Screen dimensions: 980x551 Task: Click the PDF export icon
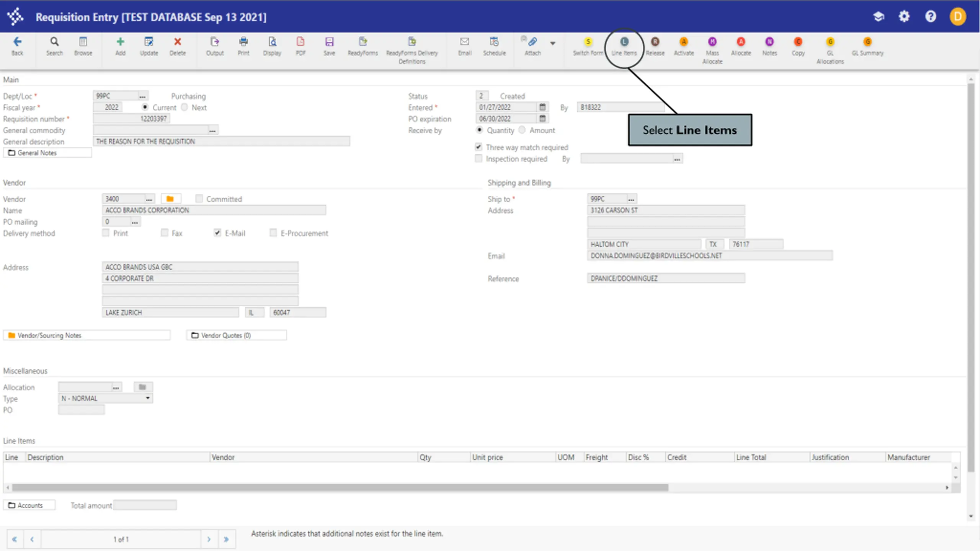tap(301, 47)
